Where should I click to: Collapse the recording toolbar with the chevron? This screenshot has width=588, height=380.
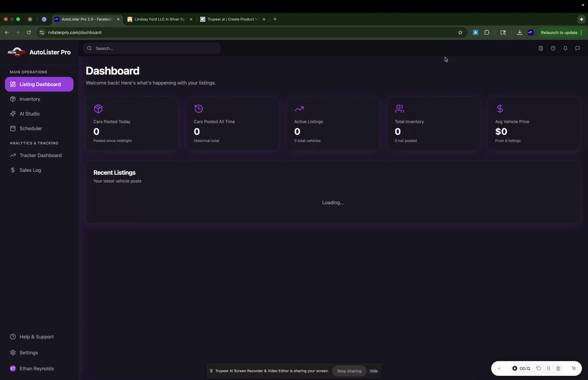[499, 368]
